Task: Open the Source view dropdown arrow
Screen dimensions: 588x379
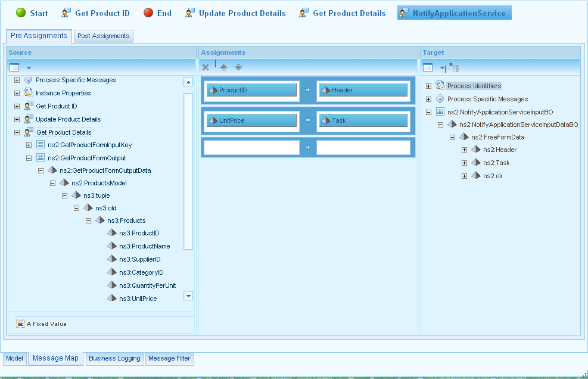Action: [29, 68]
